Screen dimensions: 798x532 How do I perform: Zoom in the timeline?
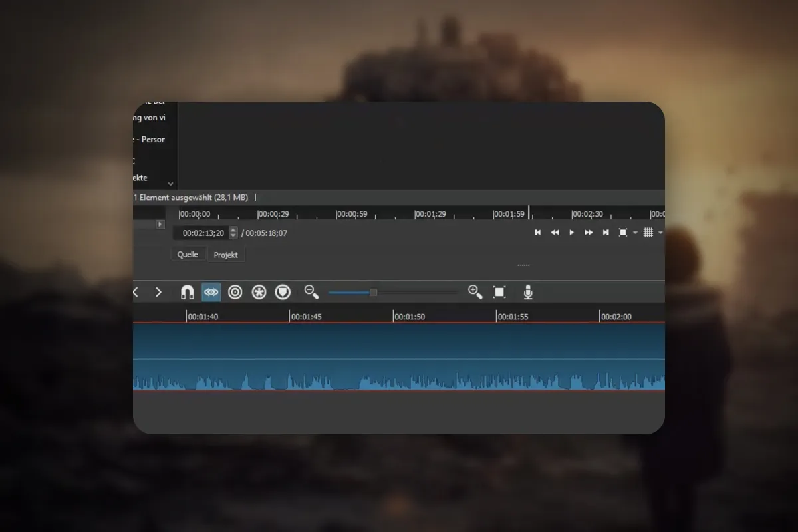pyautogui.click(x=475, y=292)
